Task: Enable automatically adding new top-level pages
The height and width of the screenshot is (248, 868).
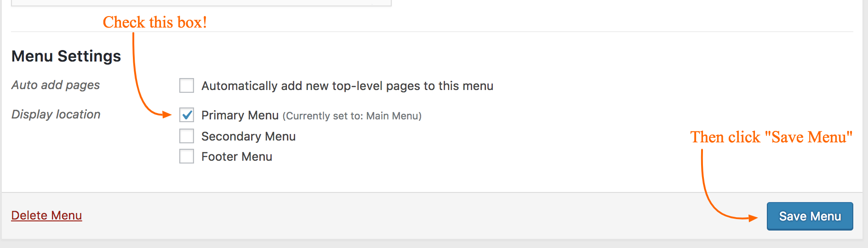Action: [187, 85]
